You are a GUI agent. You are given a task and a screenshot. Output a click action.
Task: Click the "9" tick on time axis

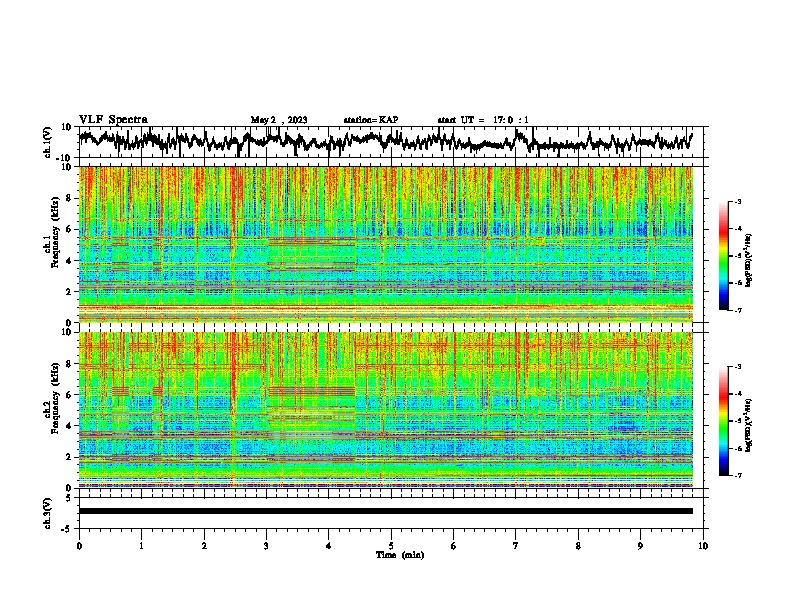tap(640, 546)
